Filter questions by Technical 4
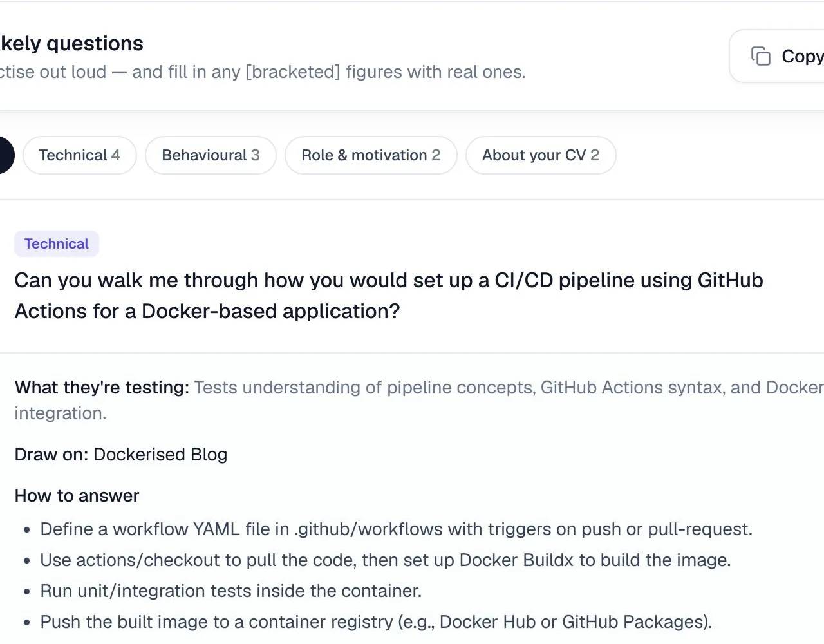824x644 pixels. pyautogui.click(x=80, y=155)
